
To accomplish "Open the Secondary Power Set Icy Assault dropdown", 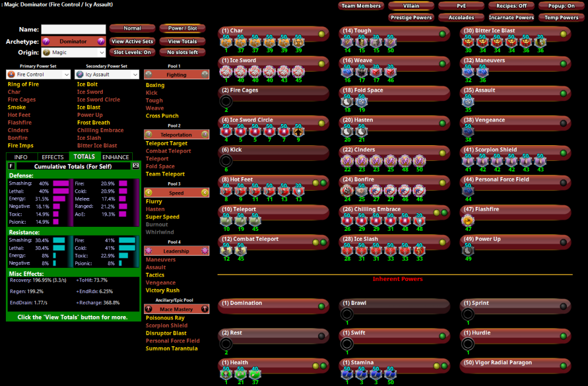I will [x=108, y=75].
